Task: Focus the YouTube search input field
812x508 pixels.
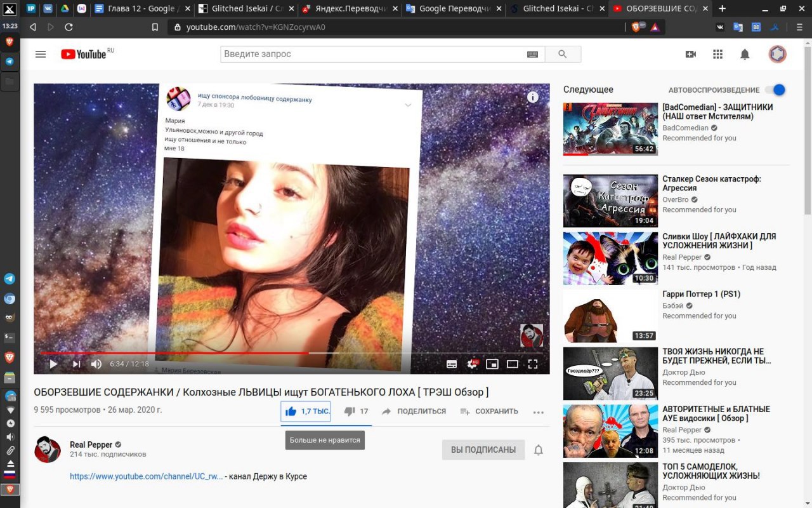Action: [x=374, y=54]
